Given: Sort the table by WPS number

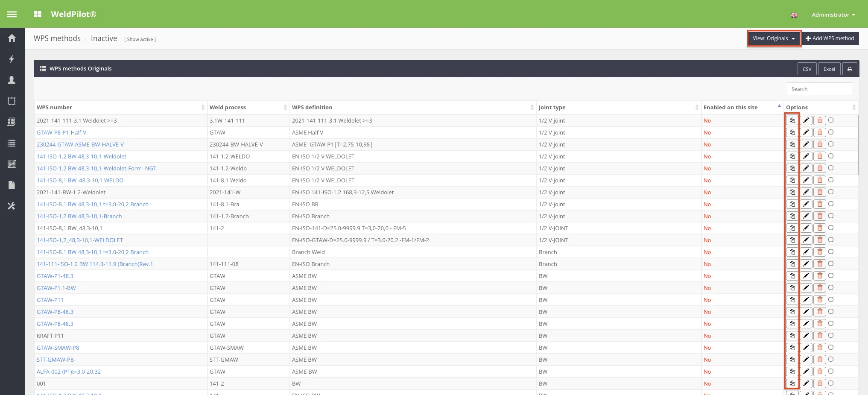Looking at the screenshot, I should pos(121,108).
